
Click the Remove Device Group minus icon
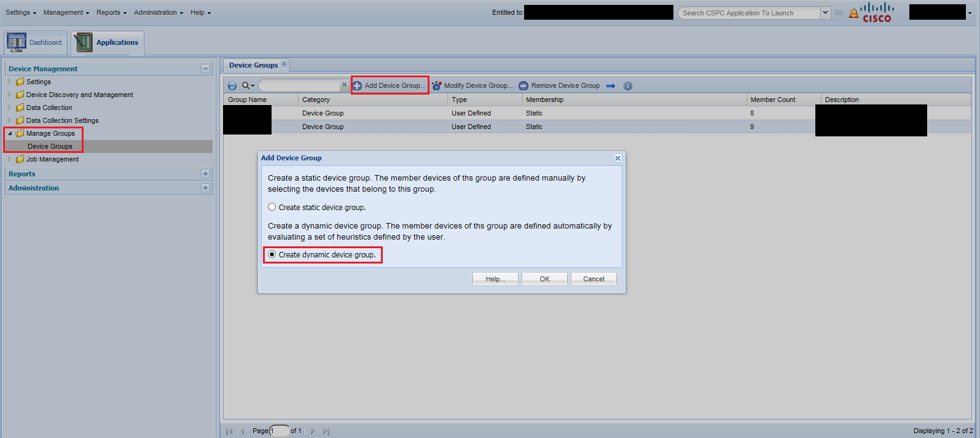pos(523,86)
